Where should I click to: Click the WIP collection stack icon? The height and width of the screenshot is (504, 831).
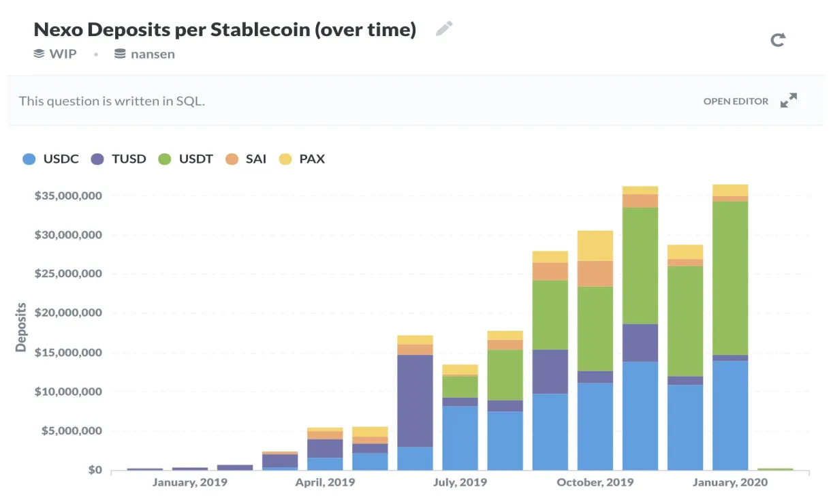click(40, 54)
